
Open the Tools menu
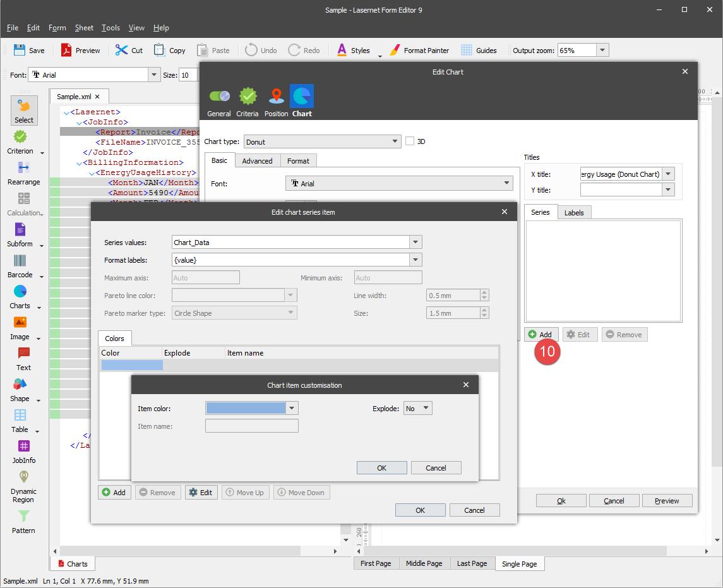(111, 28)
